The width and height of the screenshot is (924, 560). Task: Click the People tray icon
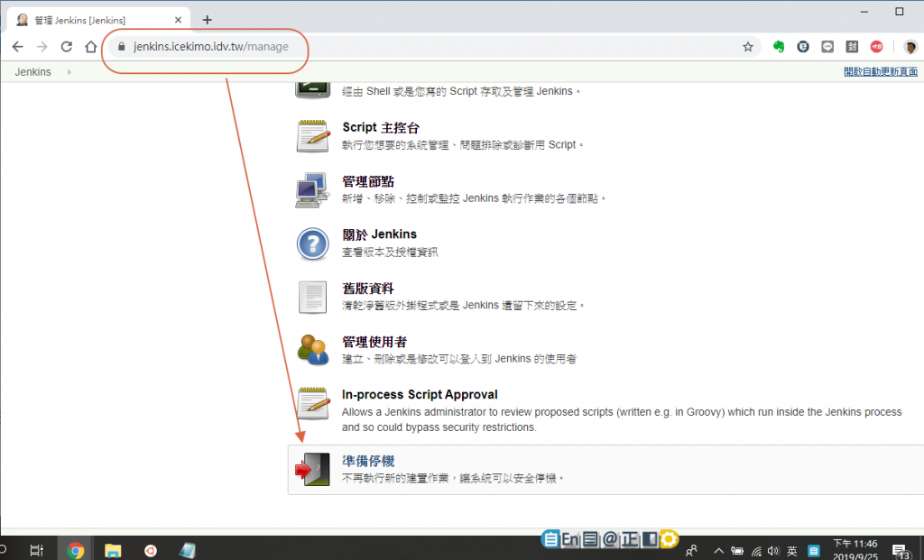pyautogui.click(x=691, y=551)
